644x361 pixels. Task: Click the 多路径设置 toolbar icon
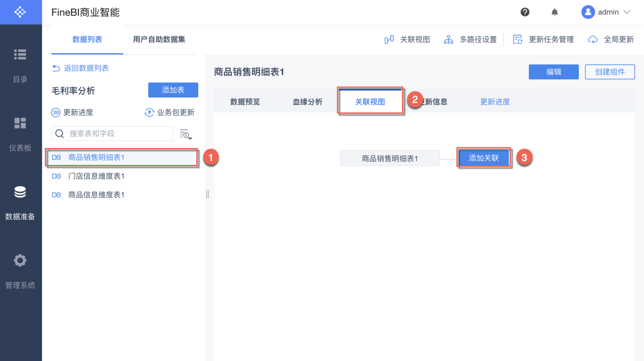[448, 39]
